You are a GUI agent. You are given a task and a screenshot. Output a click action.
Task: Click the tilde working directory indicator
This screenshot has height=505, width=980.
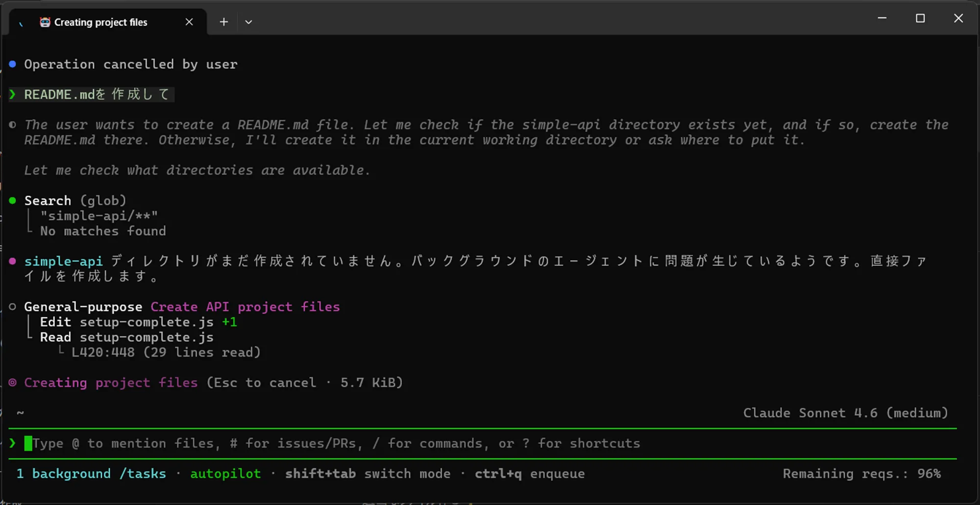point(20,413)
